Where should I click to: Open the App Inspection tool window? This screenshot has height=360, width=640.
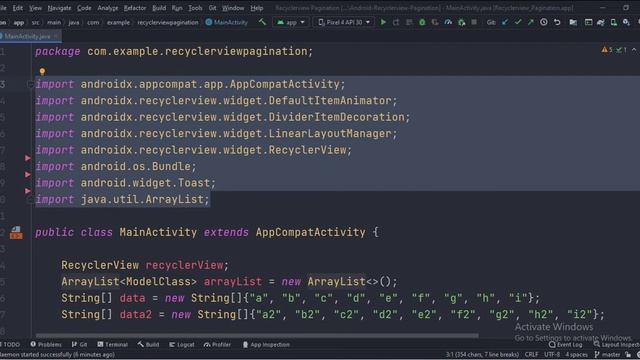[266, 344]
